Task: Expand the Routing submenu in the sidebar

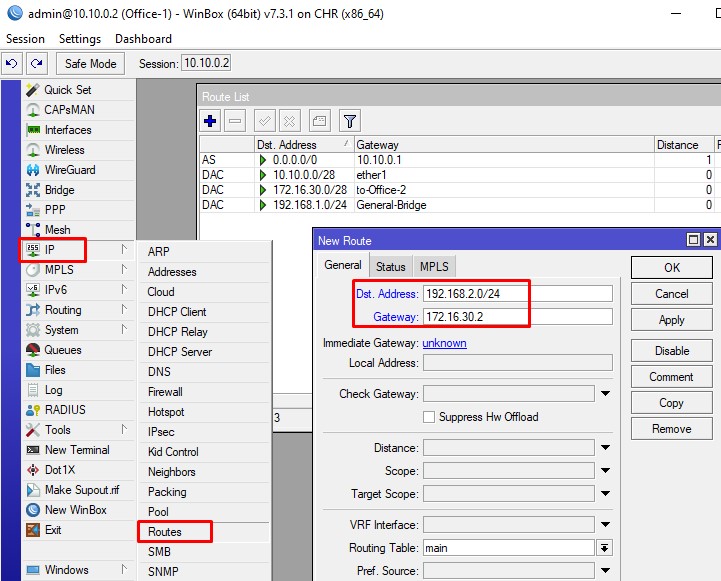Action: [79, 310]
